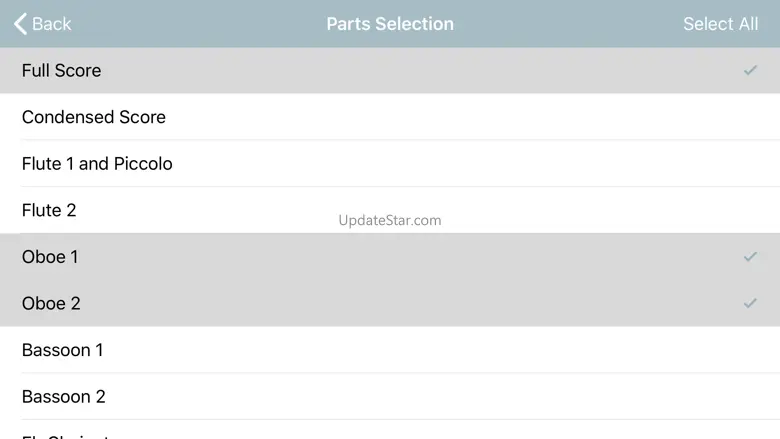Tap the empty check area of Flute 2 row
Screen dimensions: 780x439
750,210
